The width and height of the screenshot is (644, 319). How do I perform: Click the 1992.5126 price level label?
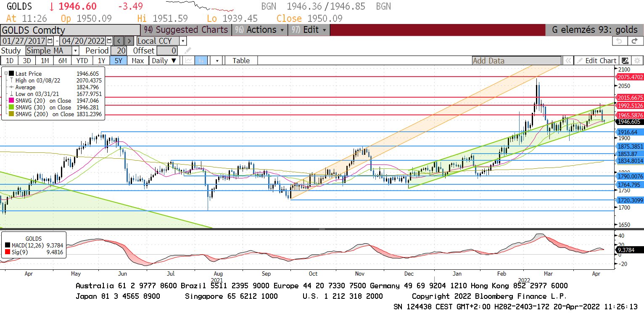629,106
